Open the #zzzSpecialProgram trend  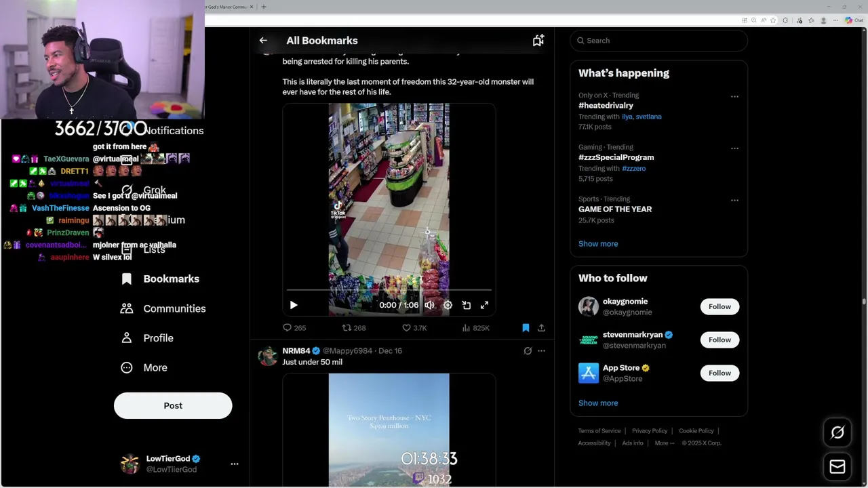click(x=616, y=157)
